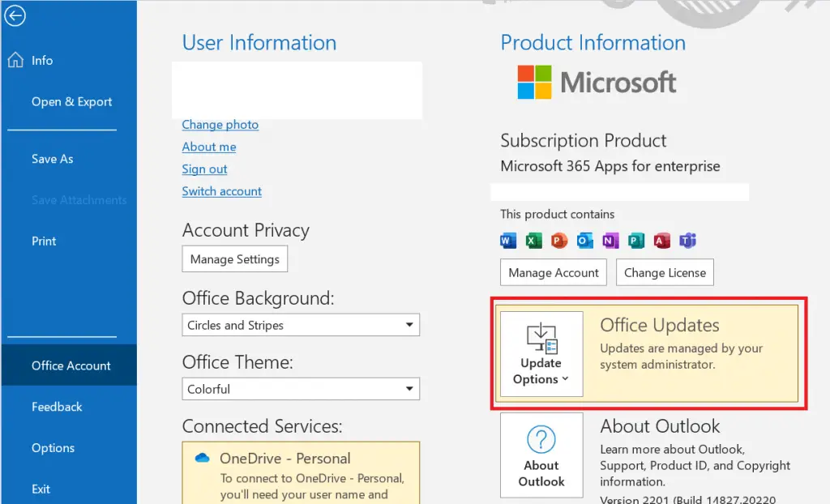Click the 'Updates are managed' message
Screen dimensions: 830x504
point(681,357)
